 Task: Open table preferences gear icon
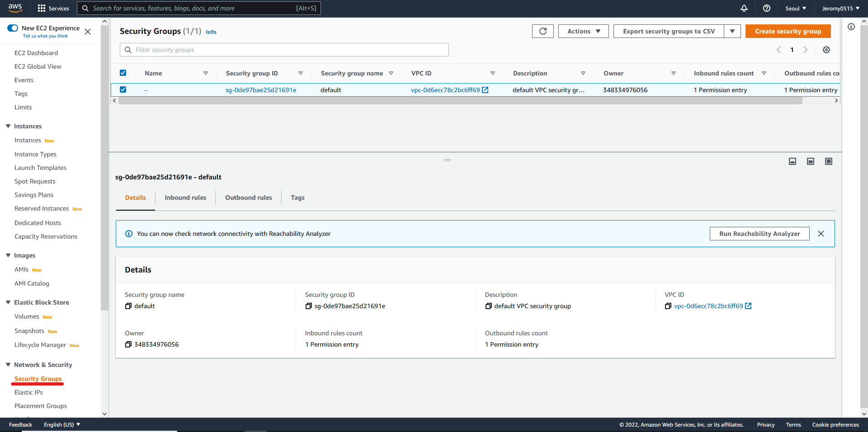click(826, 50)
